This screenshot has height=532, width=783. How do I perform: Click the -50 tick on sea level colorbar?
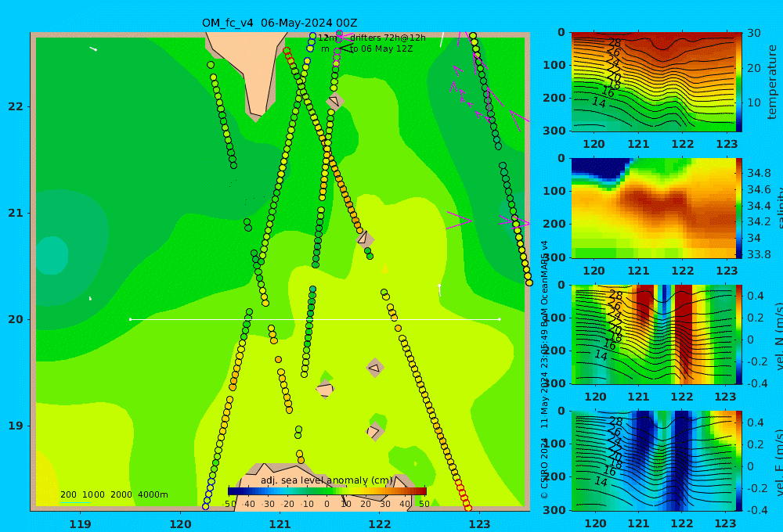click(x=229, y=504)
